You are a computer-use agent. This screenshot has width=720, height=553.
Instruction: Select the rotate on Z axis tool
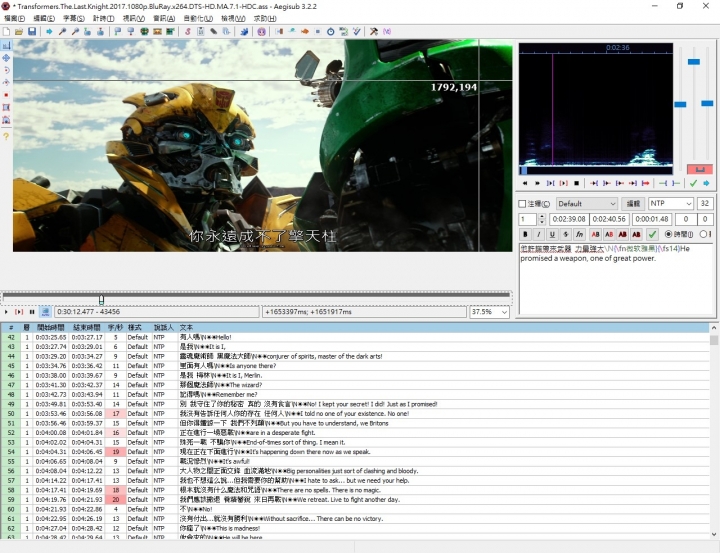pyautogui.click(x=6, y=70)
